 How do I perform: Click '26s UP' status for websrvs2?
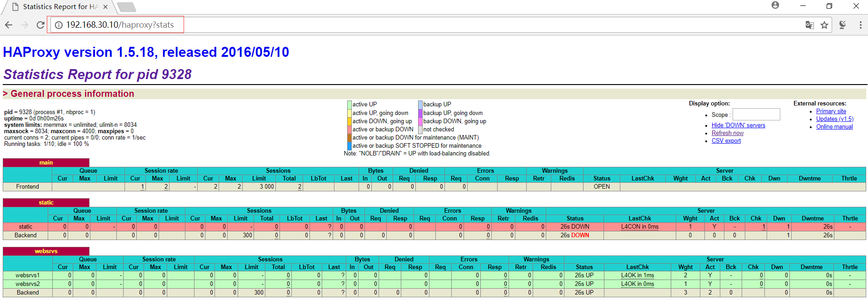click(584, 284)
